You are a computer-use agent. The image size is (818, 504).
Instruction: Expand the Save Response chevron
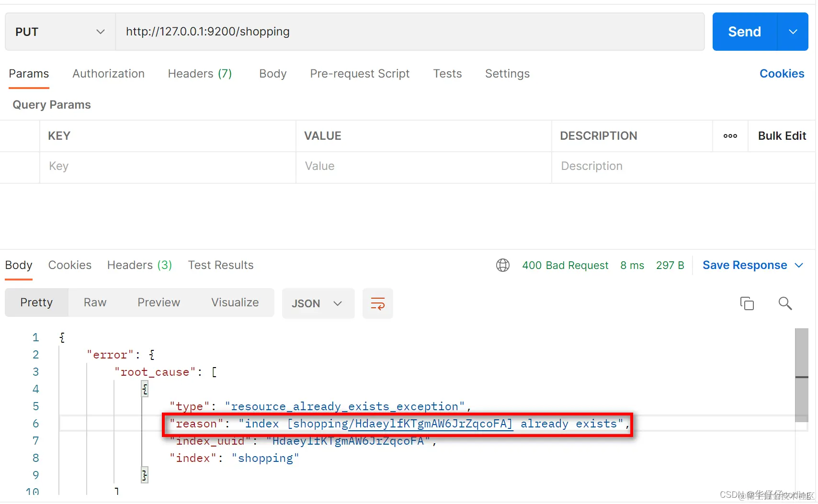coord(799,265)
